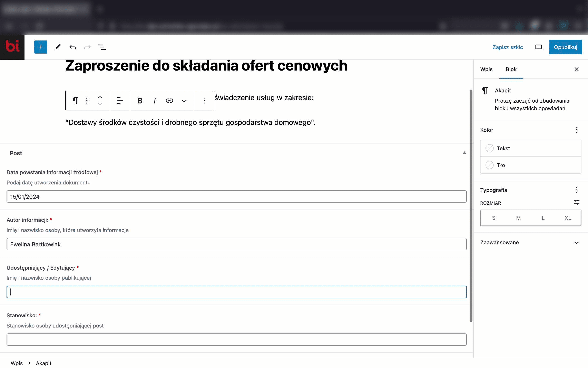Click the Autor informacji field Ewelina Bartkowiak

tap(236, 244)
